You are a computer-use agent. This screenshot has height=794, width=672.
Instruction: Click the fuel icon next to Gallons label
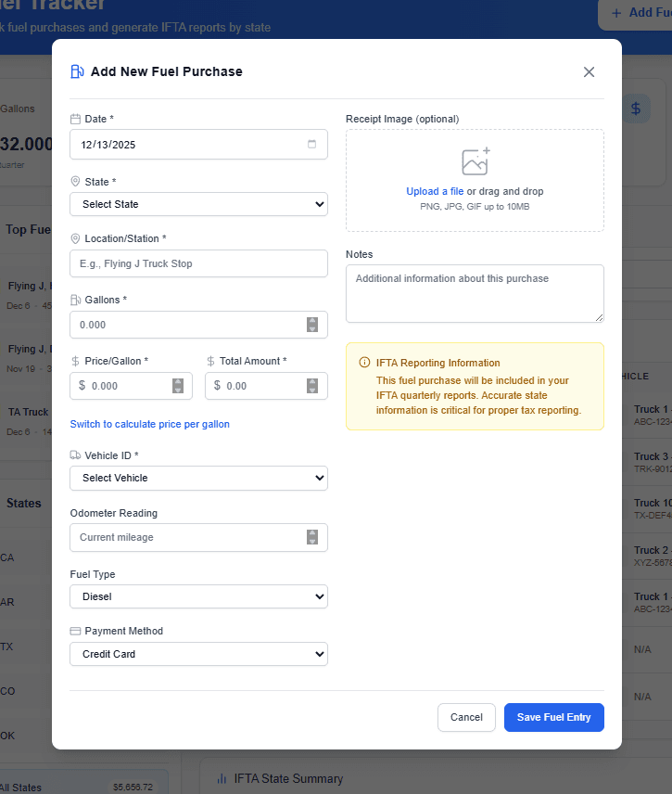coord(74,299)
